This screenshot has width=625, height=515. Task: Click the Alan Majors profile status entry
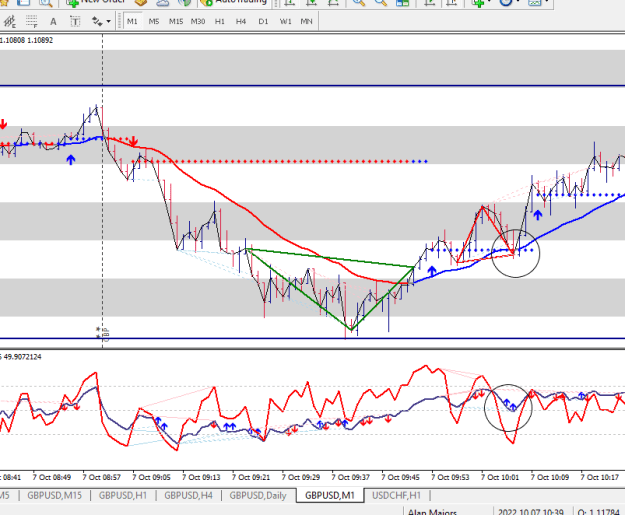(x=432, y=511)
